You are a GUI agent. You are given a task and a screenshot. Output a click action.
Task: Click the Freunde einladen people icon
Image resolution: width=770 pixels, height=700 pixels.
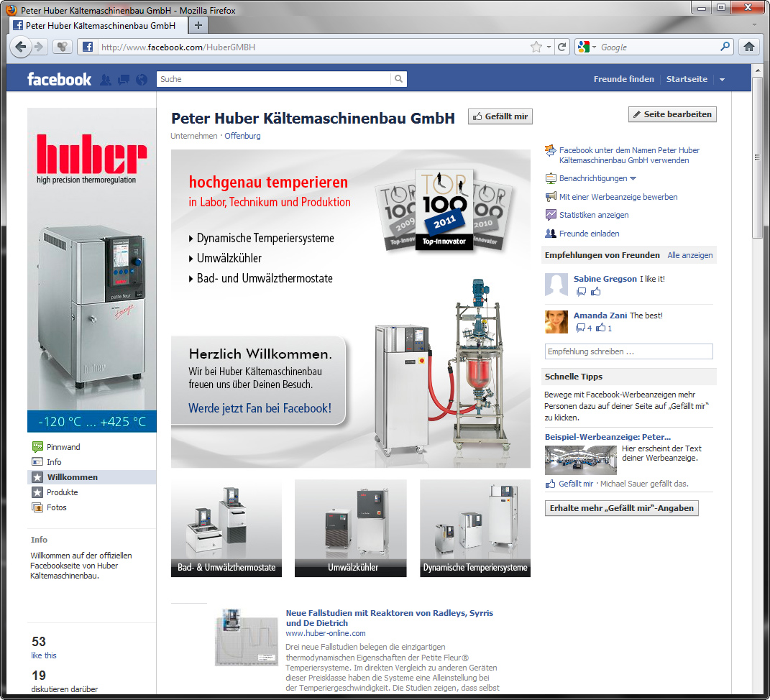pyautogui.click(x=551, y=234)
